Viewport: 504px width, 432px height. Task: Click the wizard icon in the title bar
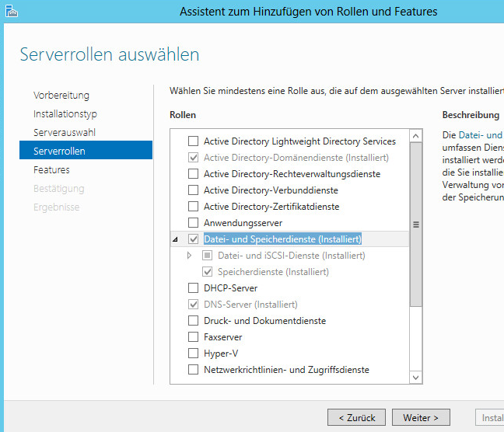[12, 11]
